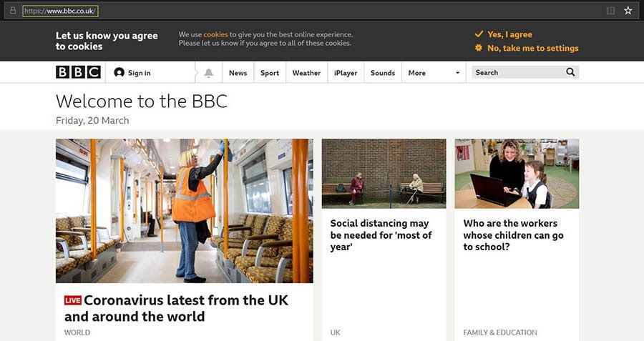Click the search magnifier icon

(570, 72)
